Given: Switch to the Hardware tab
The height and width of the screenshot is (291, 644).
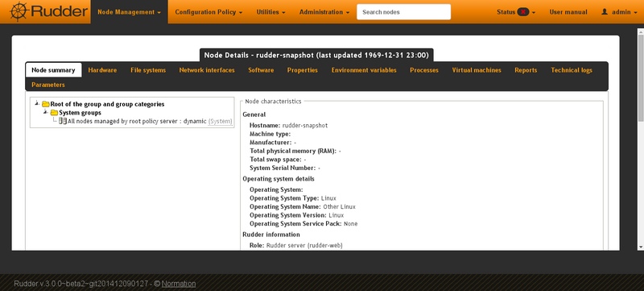Looking at the screenshot, I should (102, 70).
